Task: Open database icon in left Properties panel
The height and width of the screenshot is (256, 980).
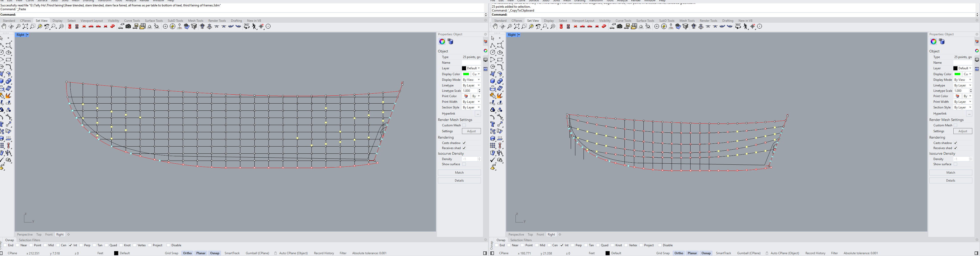Action: [450, 41]
